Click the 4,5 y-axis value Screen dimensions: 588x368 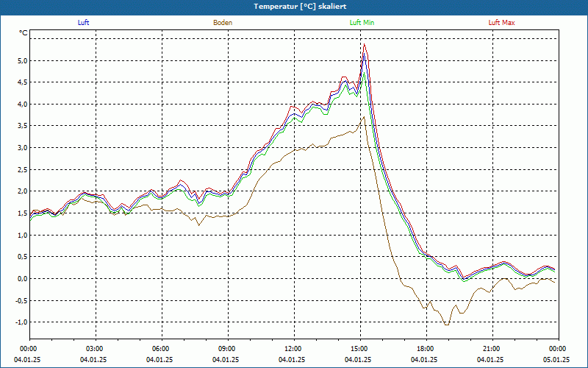pos(23,82)
